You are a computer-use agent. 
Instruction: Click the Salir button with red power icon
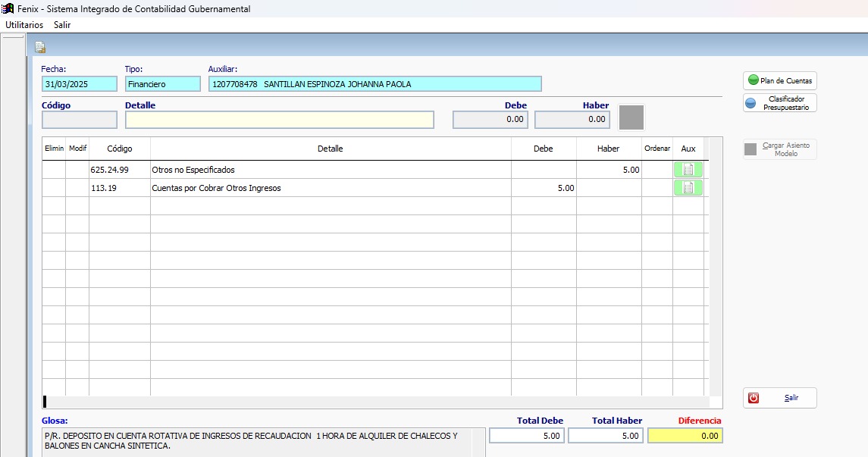[779, 398]
